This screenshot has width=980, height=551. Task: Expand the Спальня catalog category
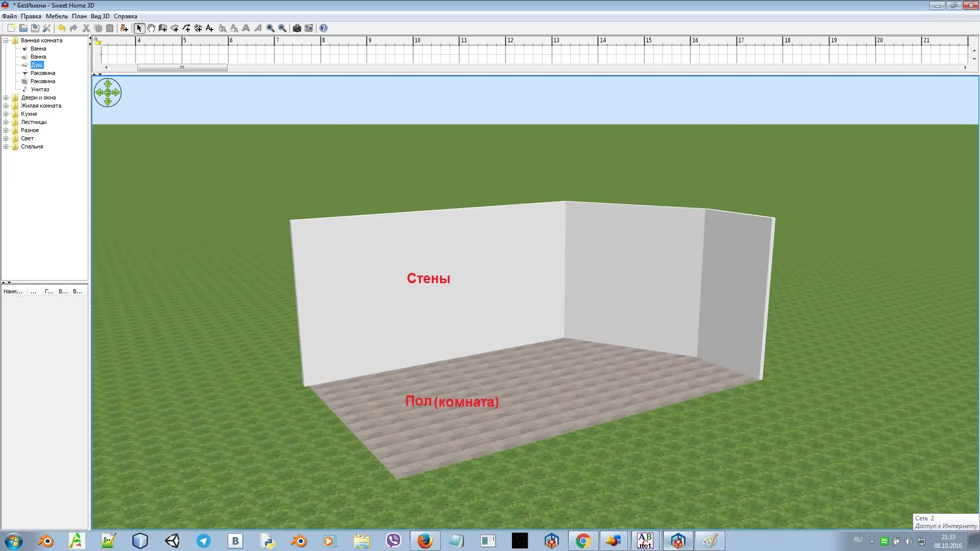(x=6, y=146)
